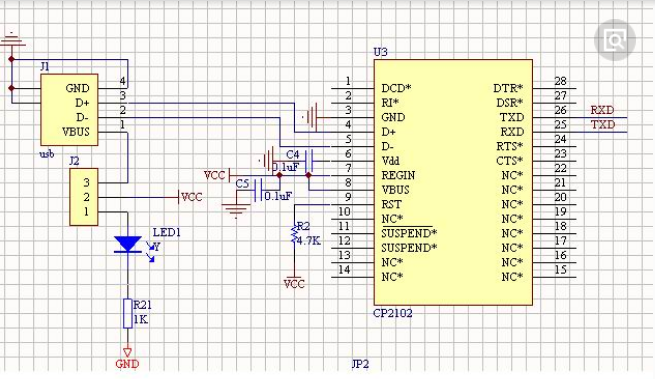655x379 pixels.
Task: Click the ground symbol at pin 3 GND
Action: (312, 117)
